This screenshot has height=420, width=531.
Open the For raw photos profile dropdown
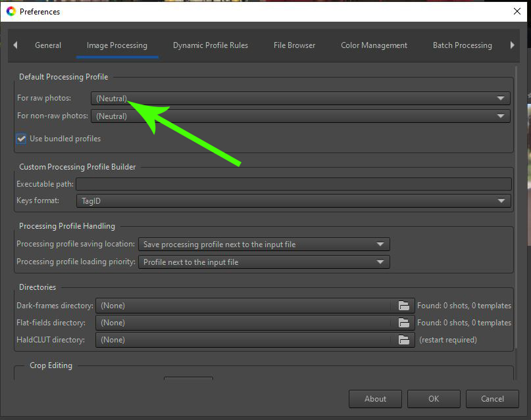click(x=301, y=99)
